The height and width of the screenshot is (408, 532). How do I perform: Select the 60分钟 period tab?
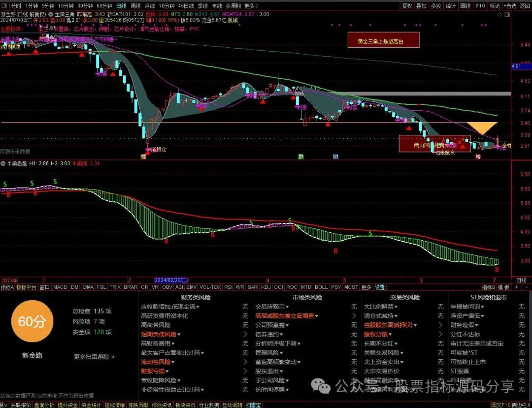pos(104,6)
